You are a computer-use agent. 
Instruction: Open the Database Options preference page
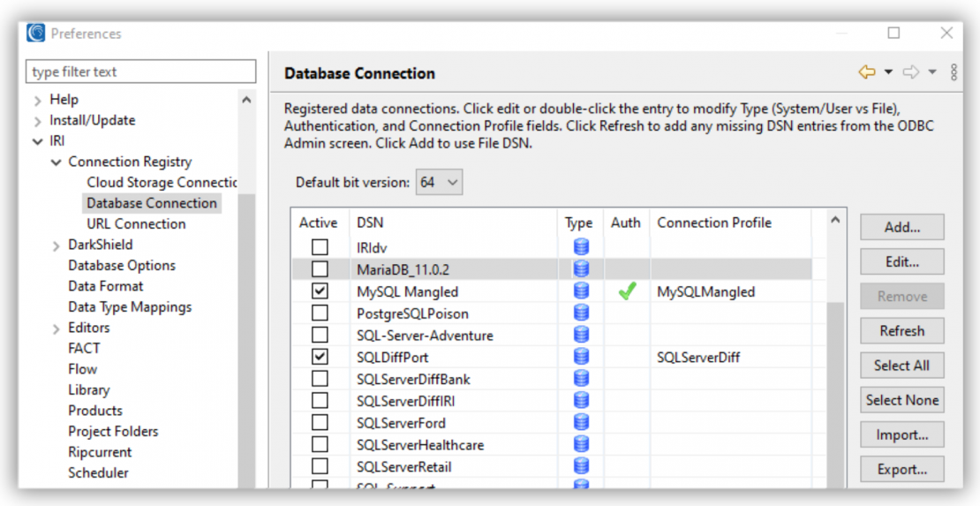(122, 266)
